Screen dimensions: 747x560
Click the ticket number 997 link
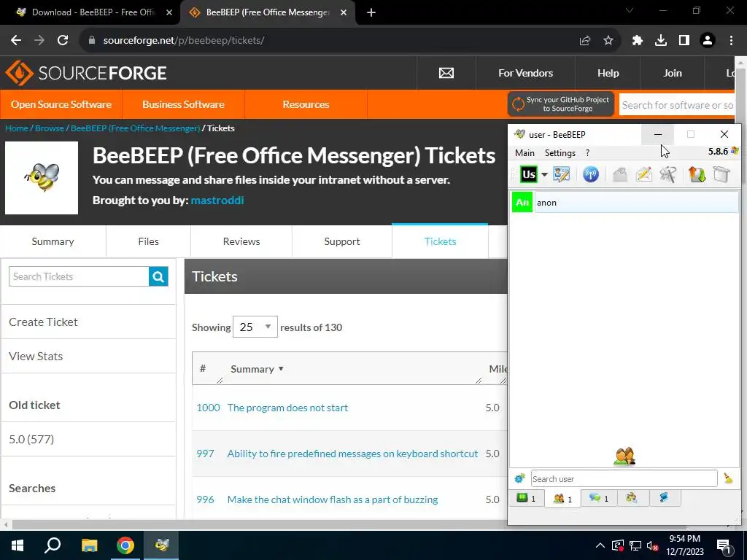click(205, 454)
